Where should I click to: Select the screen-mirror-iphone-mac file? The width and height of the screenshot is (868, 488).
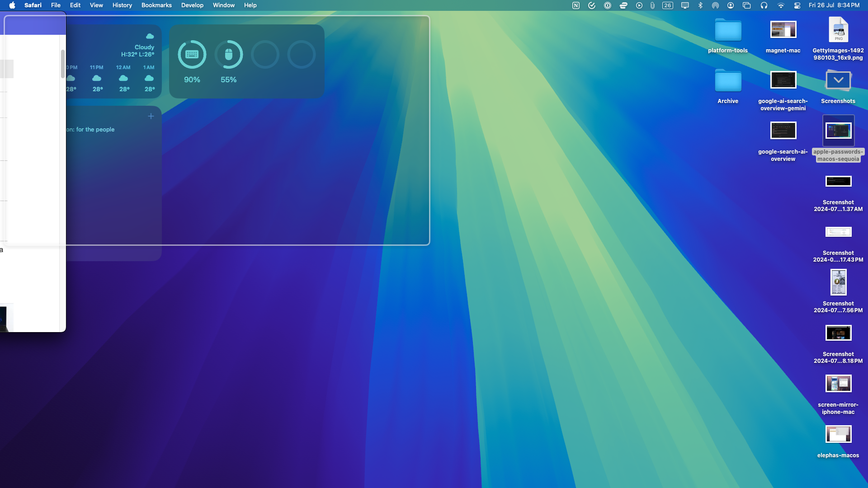(838, 384)
